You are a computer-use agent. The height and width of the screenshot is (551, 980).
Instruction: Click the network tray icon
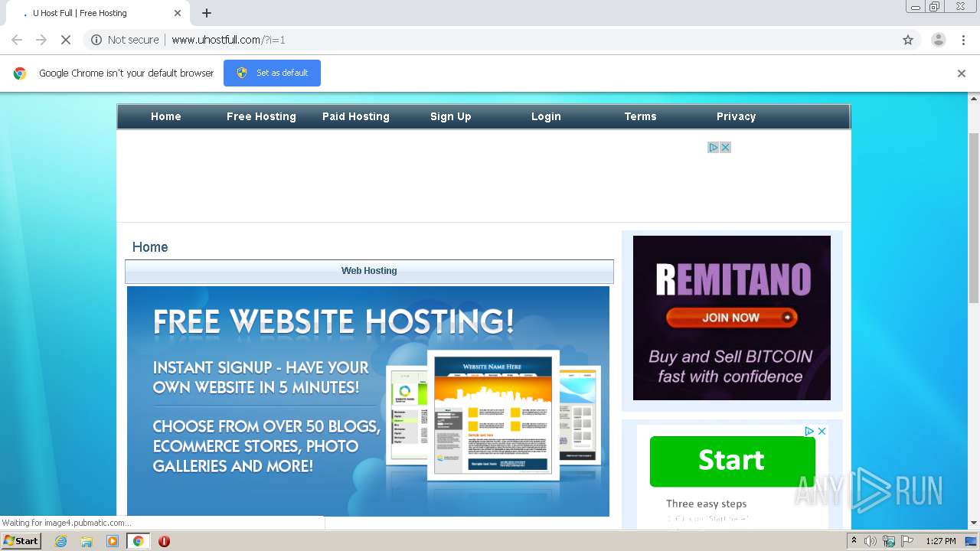click(889, 541)
